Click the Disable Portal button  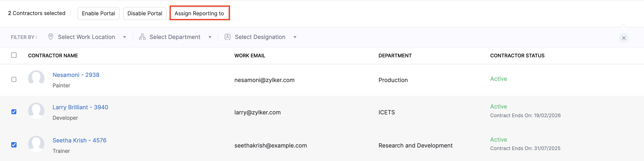145,13
